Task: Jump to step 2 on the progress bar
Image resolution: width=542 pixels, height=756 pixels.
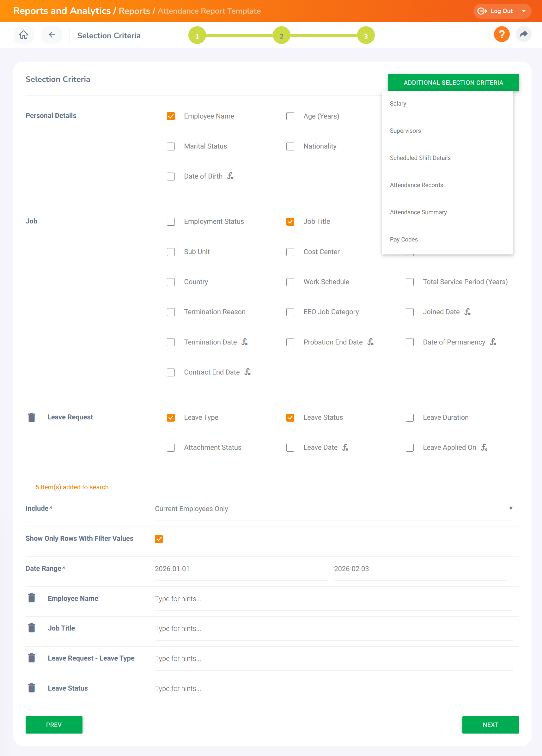Action: (x=281, y=35)
